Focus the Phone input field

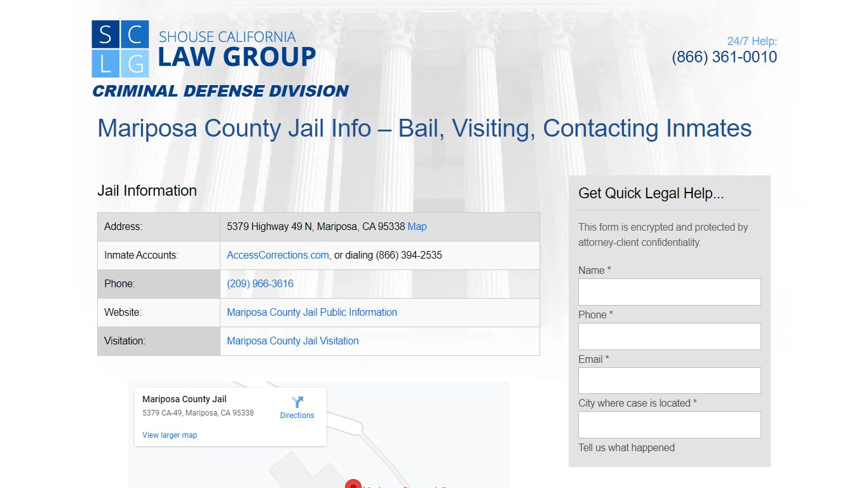tap(670, 336)
